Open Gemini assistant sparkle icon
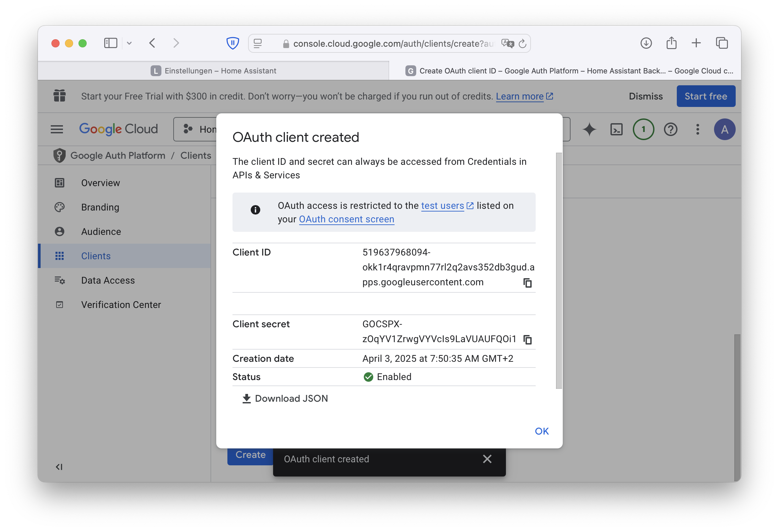The width and height of the screenshot is (779, 532). click(x=589, y=129)
